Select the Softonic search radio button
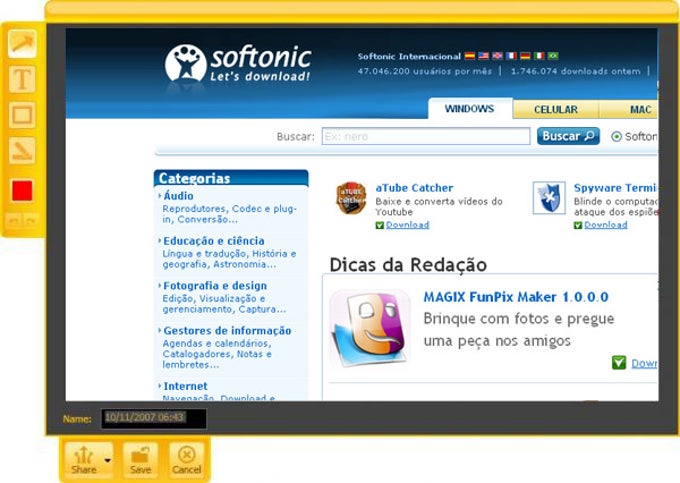 pyautogui.click(x=616, y=137)
